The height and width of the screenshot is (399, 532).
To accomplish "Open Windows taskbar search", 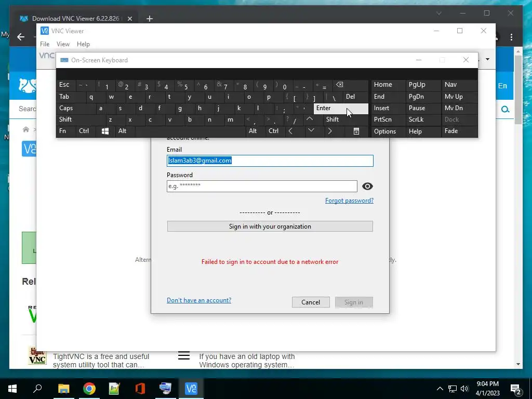I will click(37, 389).
